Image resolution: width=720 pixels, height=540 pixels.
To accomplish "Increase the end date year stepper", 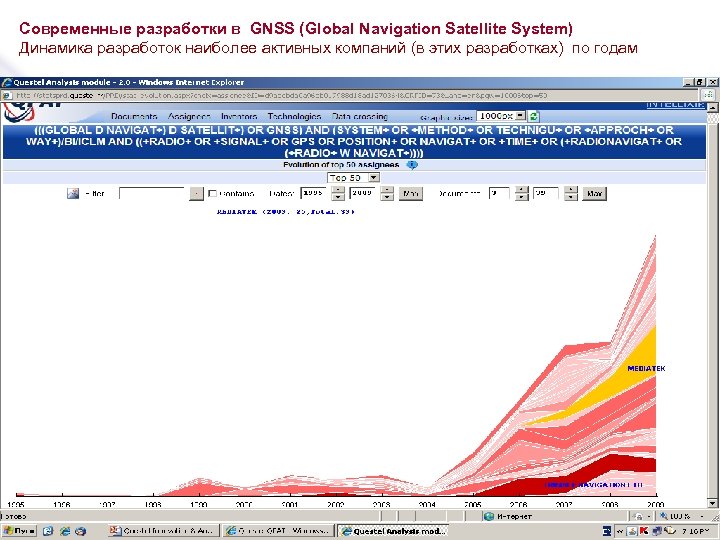I will point(387,190).
